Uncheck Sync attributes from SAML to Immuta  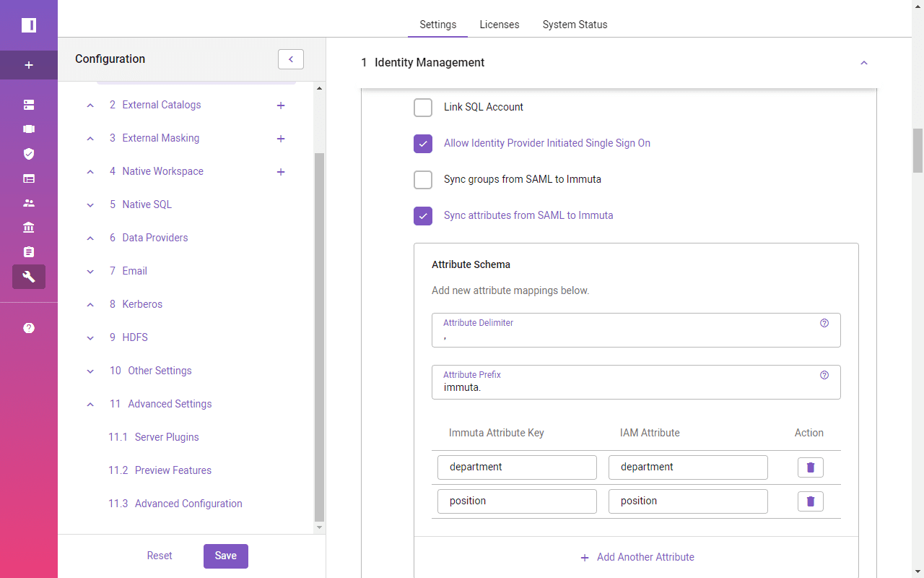pyautogui.click(x=423, y=216)
